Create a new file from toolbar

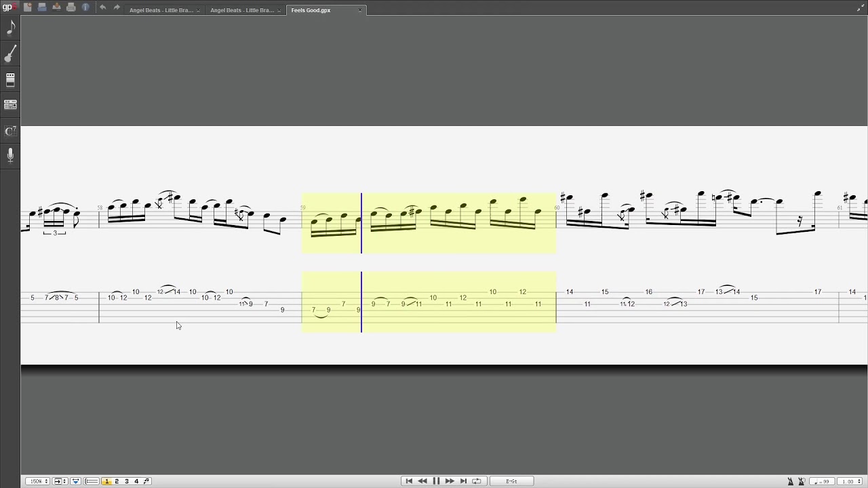(28, 7)
